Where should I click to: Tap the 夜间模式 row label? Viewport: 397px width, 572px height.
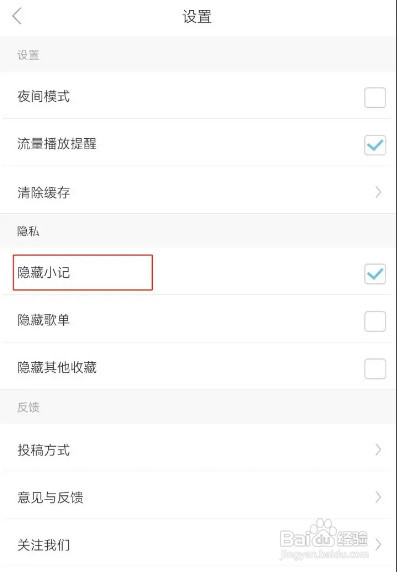click(x=43, y=96)
